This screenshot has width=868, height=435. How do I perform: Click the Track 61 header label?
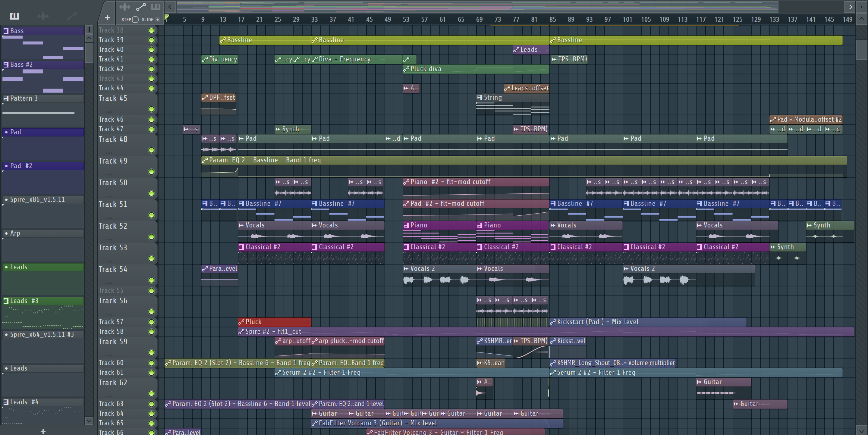pyautogui.click(x=111, y=373)
